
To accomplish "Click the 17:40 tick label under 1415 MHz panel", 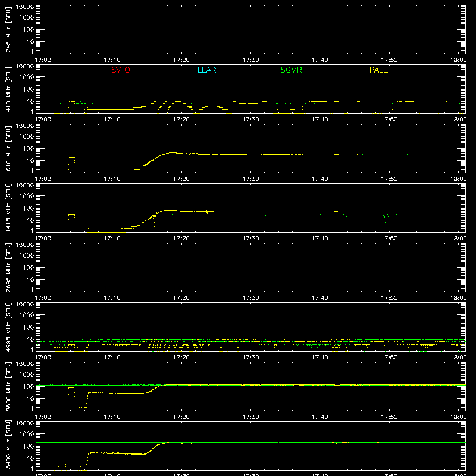I will [x=320, y=239].
